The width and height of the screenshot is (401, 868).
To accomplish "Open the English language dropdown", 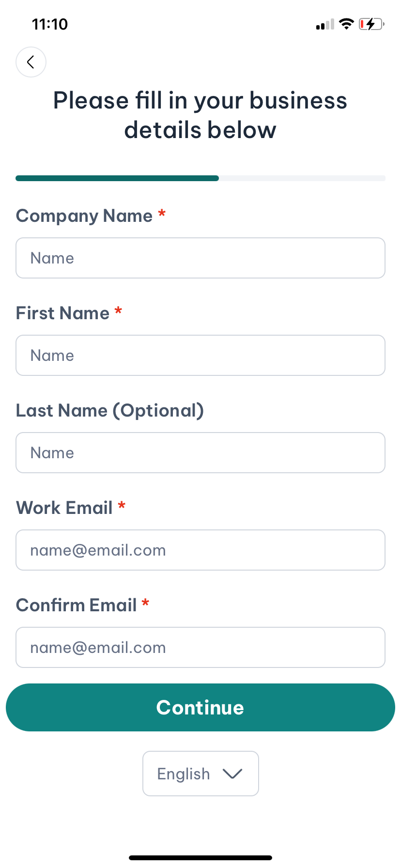I will [200, 774].
